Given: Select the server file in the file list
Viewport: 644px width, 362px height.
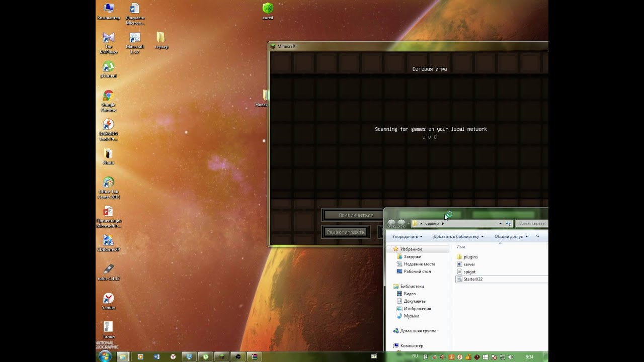Looking at the screenshot, I should 466,264.
